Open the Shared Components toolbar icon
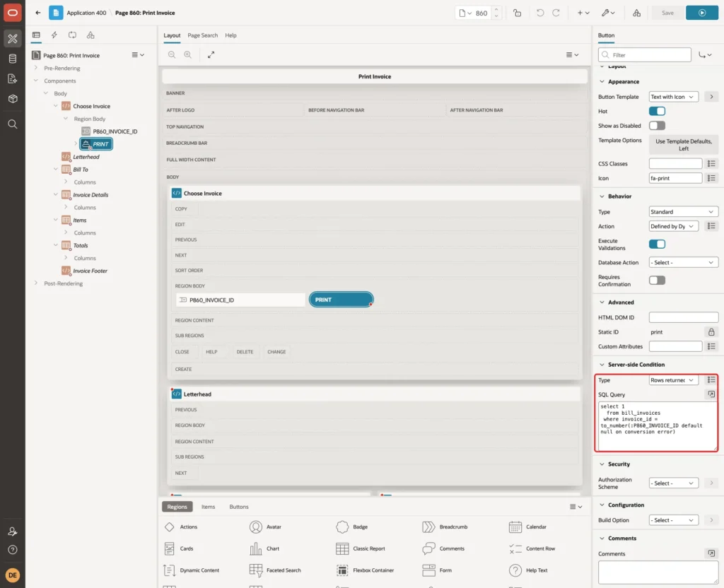Screen dimensions: 724x588 point(637,13)
